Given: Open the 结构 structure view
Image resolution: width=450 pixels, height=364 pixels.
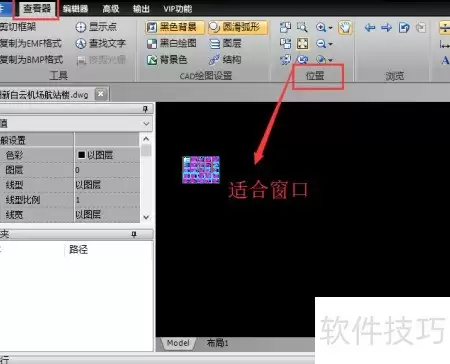Looking at the screenshot, I should tap(225, 60).
